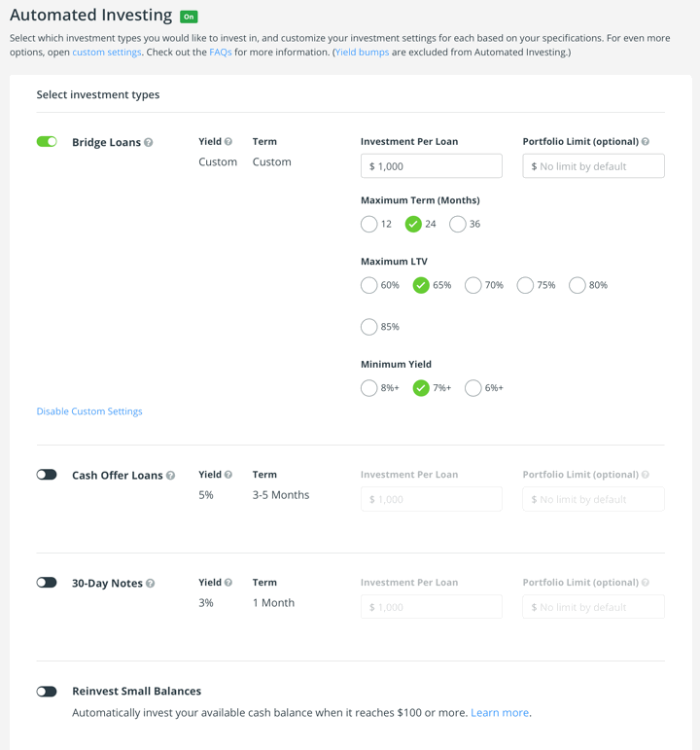Select 36 months maximum term

458,224
